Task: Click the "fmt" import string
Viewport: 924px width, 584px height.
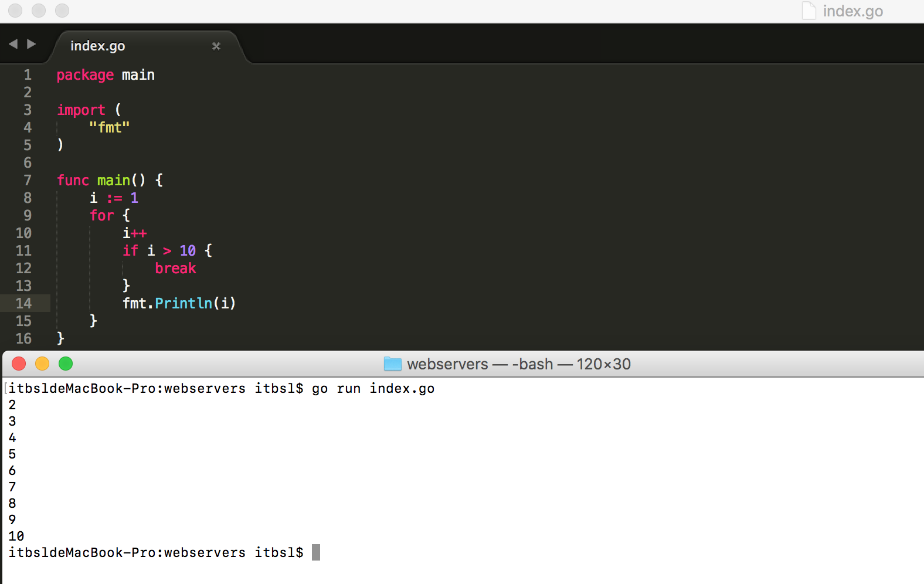Action: [109, 127]
